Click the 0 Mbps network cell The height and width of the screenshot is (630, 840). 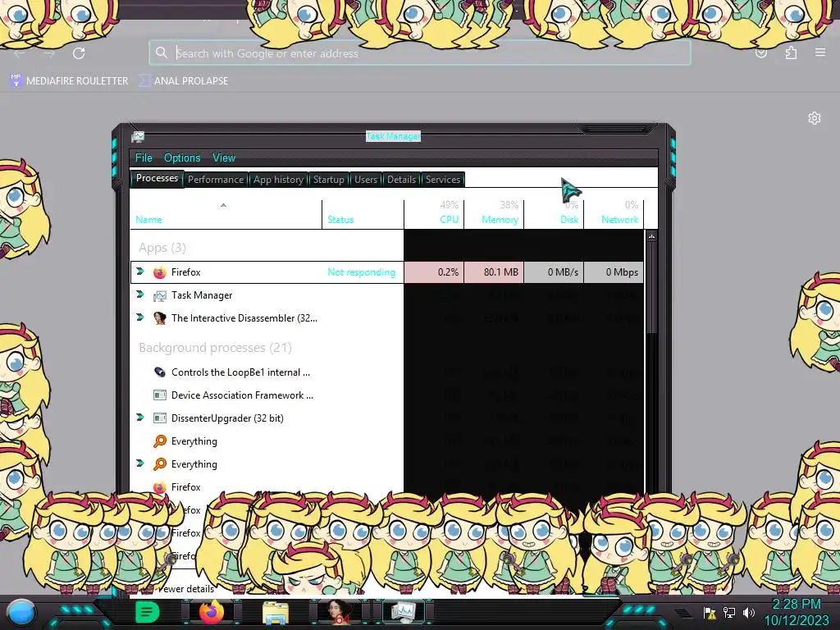614,272
